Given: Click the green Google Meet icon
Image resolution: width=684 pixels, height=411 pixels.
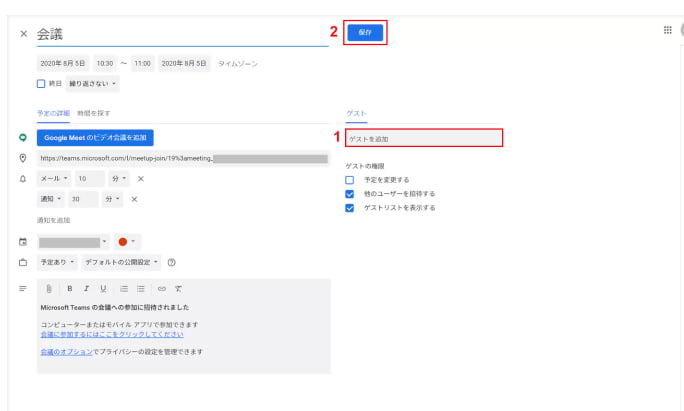Looking at the screenshot, I should [23, 137].
